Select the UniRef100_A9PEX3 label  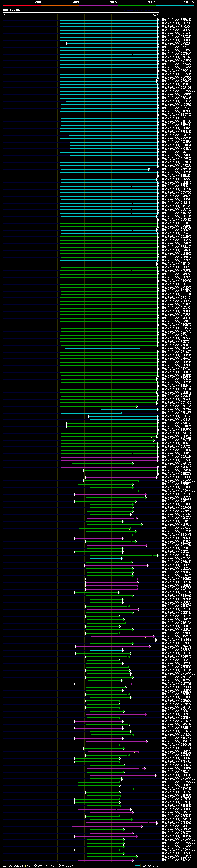[x=176, y=30]
